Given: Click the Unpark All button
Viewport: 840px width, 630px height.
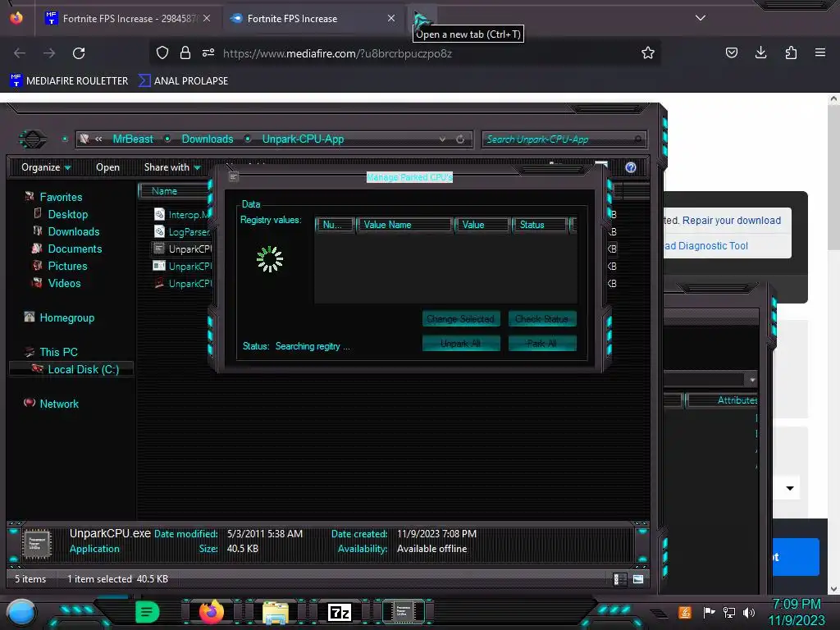Looking at the screenshot, I should [461, 344].
